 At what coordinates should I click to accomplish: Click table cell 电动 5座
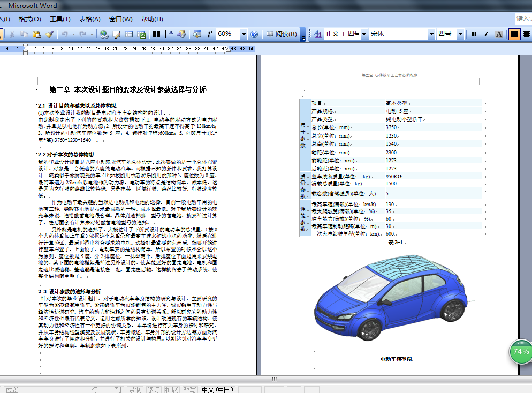(x=397, y=111)
